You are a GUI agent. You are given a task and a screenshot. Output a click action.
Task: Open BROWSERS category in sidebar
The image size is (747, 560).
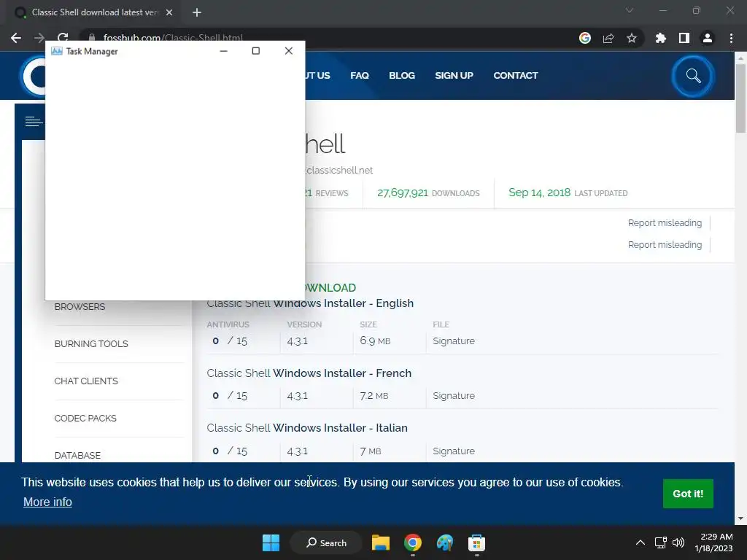click(80, 307)
